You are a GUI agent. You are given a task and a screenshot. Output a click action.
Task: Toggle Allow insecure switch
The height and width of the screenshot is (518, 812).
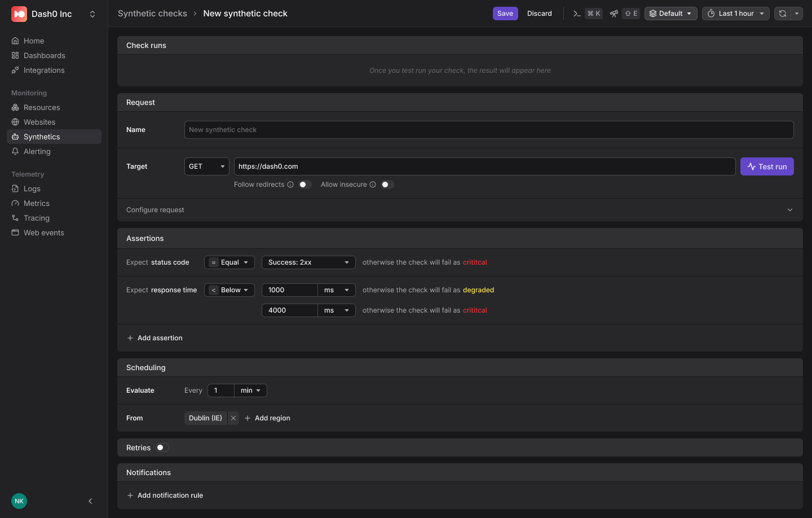(387, 185)
